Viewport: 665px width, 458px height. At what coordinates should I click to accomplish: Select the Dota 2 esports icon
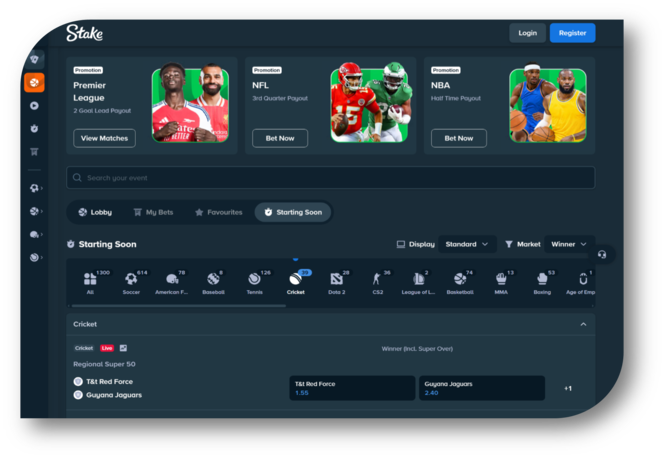336,281
